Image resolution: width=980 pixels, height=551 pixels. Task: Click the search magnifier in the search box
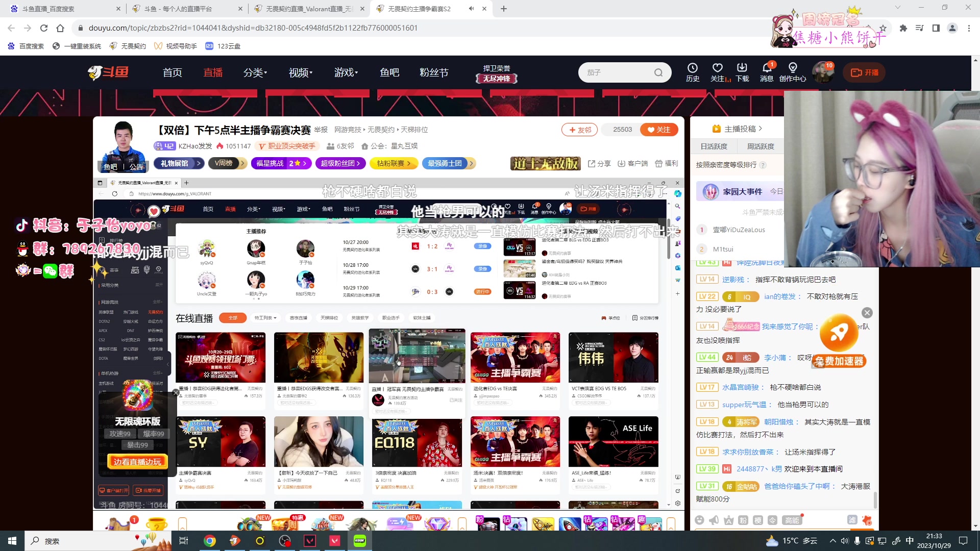pyautogui.click(x=658, y=72)
